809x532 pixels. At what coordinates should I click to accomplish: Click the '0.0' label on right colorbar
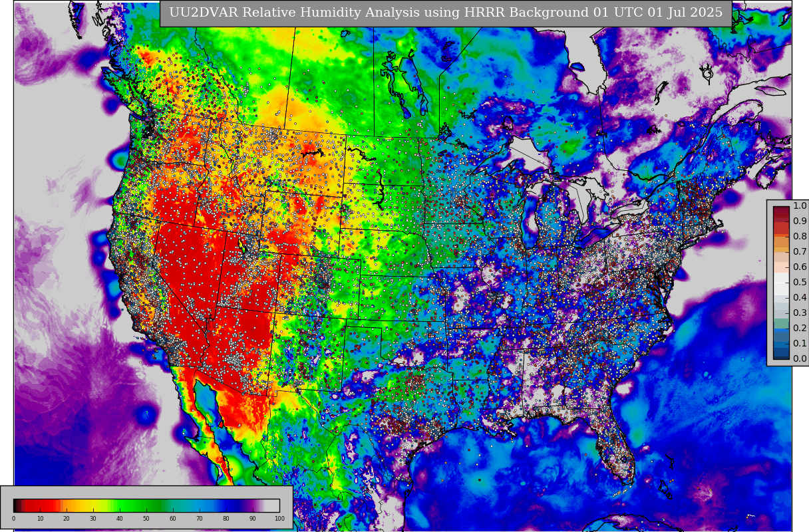tap(800, 359)
